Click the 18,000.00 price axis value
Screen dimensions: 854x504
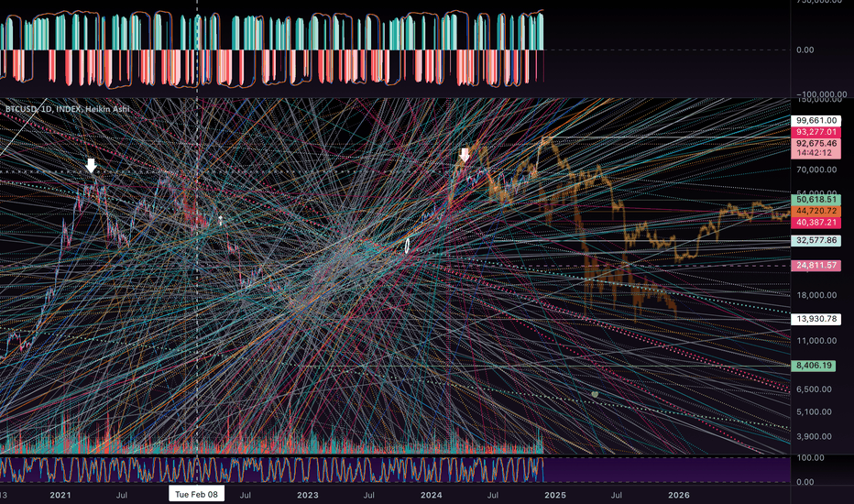click(816, 295)
